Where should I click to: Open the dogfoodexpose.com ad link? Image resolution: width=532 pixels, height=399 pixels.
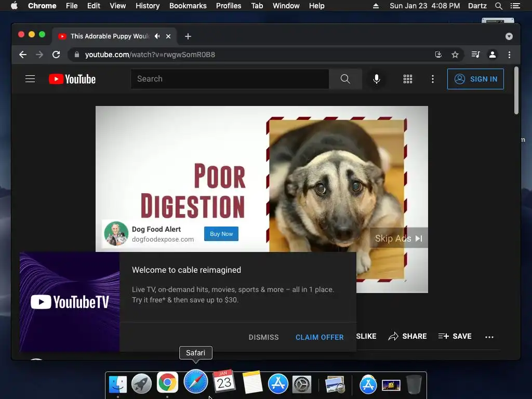pyautogui.click(x=163, y=239)
